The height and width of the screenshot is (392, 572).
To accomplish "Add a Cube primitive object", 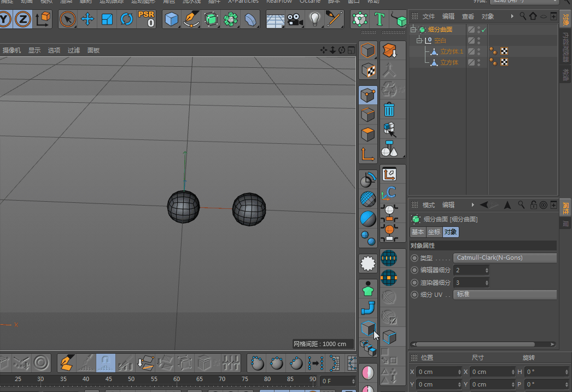I will 172,19.
